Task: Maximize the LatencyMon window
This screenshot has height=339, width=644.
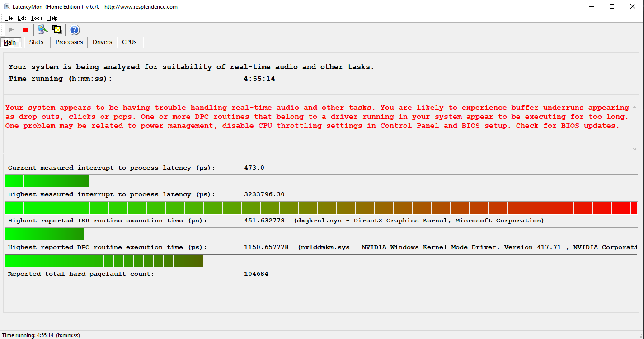Action: click(x=612, y=7)
